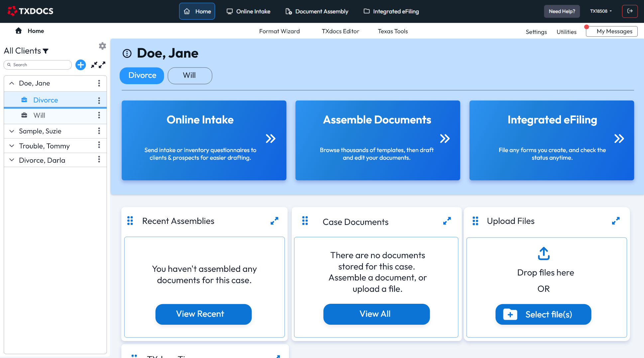Grab the Recent Assemblies drag handle
Screen dimensions: 644x358
click(x=130, y=221)
